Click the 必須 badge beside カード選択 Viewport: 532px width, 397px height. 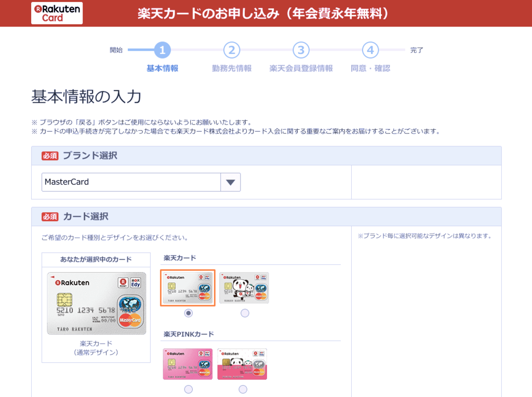pyautogui.click(x=50, y=216)
